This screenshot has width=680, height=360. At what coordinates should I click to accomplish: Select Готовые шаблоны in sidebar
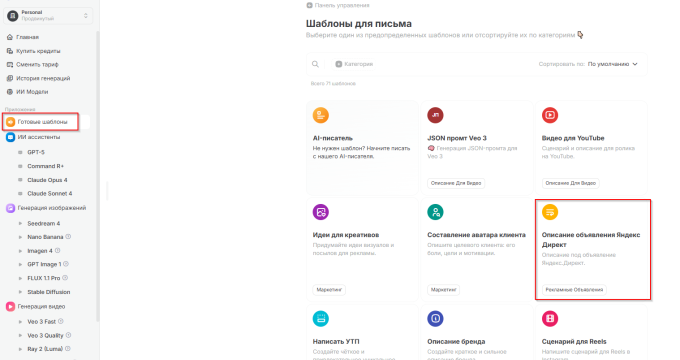pos(41,122)
